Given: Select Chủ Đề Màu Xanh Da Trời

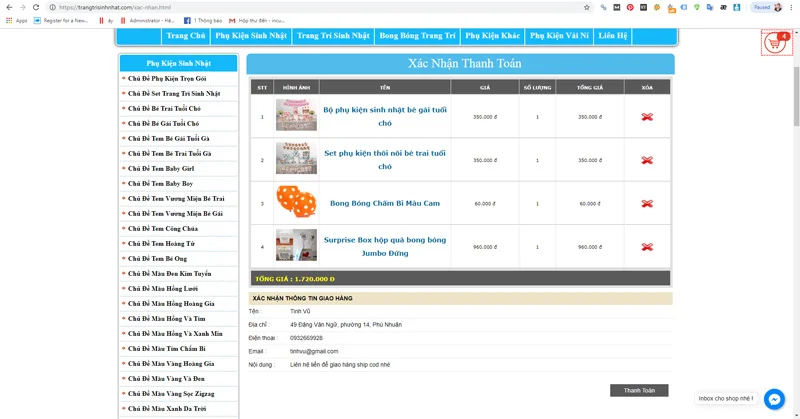Looking at the screenshot, I should [x=166, y=409].
